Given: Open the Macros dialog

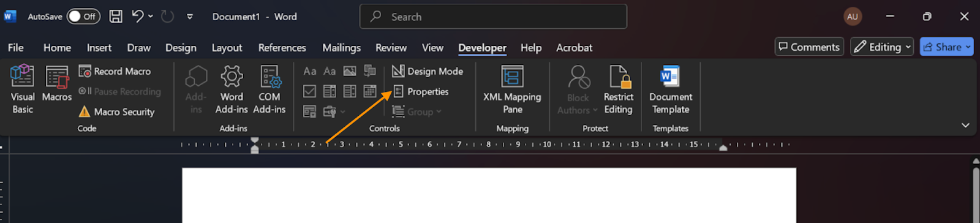Looking at the screenshot, I should coord(57,84).
